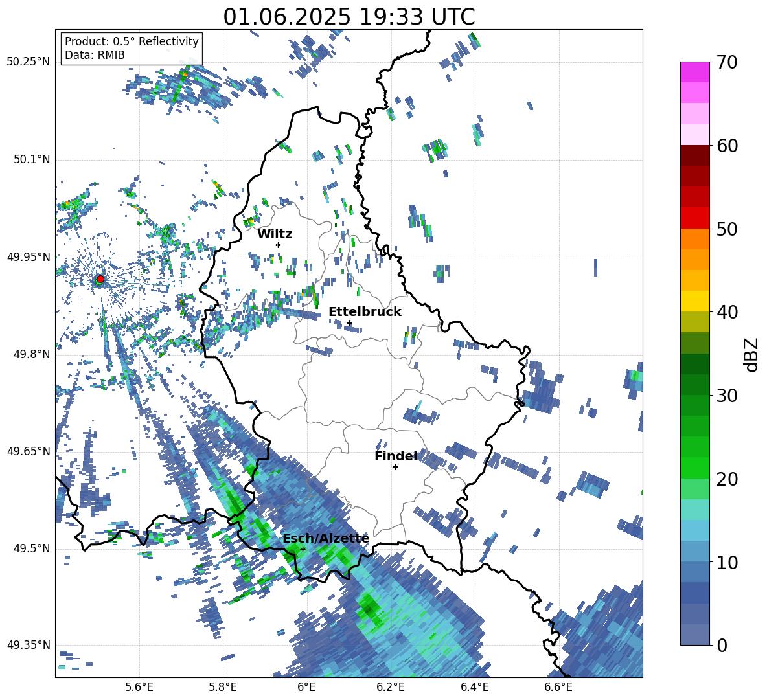767x700 pixels.
Task: Click the 20 value on colorbar
Action: (x=726, y=479)
